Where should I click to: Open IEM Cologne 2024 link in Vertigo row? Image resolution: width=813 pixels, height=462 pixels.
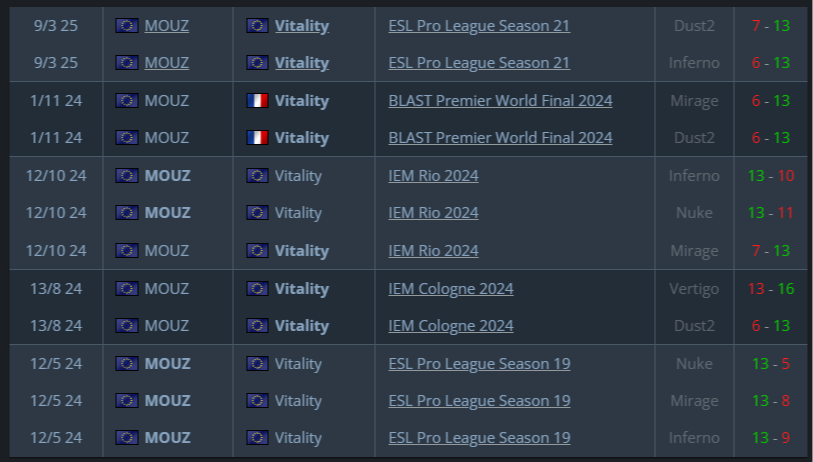[451, 289]
